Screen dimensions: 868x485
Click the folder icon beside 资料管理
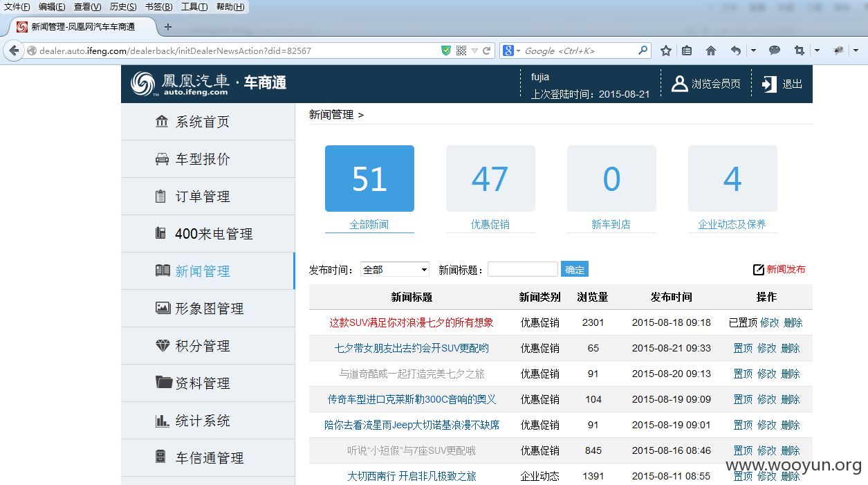[x=164, y=382]
